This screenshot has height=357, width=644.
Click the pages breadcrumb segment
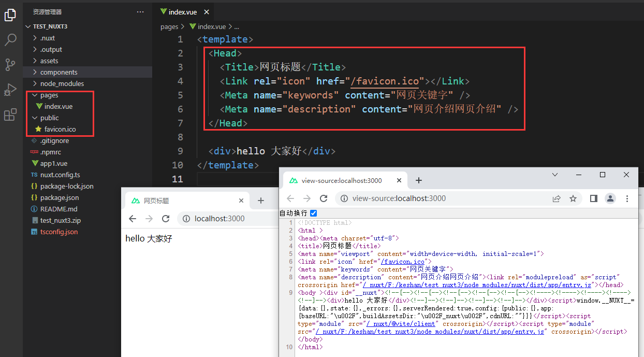point(169,26)
